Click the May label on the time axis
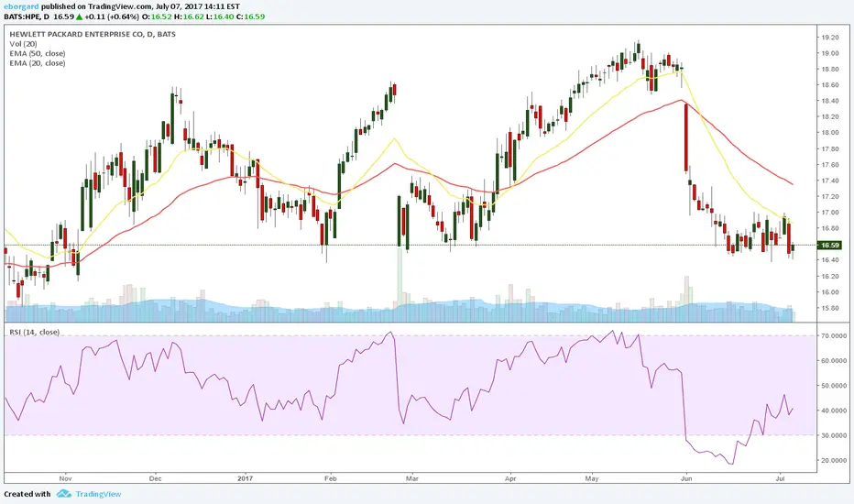The width and height of the screenshot is (854, 504). pyautogui.click(x=592, y=479)
